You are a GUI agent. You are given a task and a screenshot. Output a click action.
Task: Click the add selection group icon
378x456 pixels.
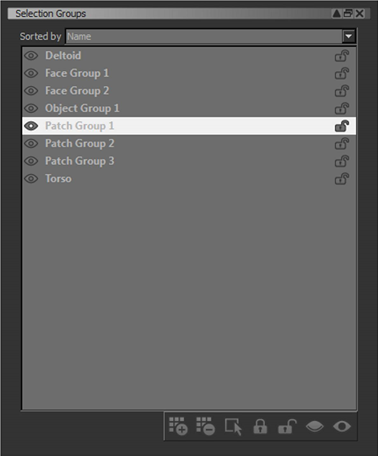178,426
